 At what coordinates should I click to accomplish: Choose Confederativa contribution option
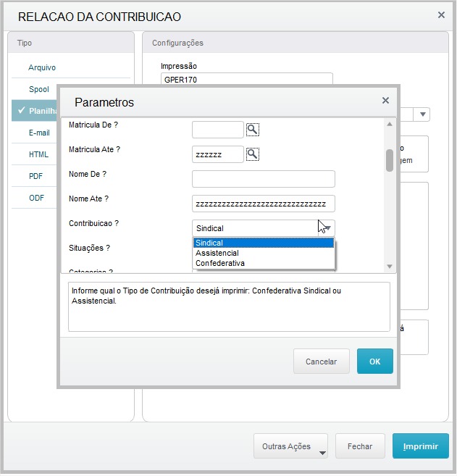click(x=264, y=263)
